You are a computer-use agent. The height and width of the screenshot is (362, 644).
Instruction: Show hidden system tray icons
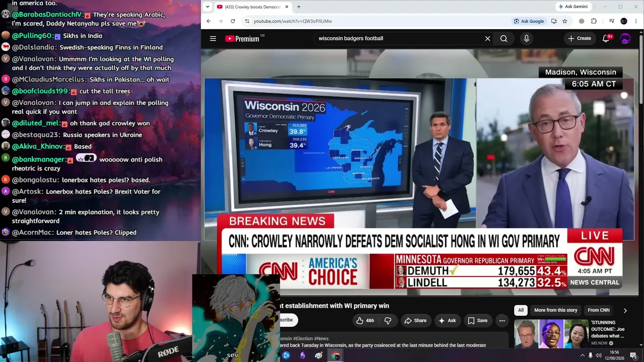(x=583, y=355)
